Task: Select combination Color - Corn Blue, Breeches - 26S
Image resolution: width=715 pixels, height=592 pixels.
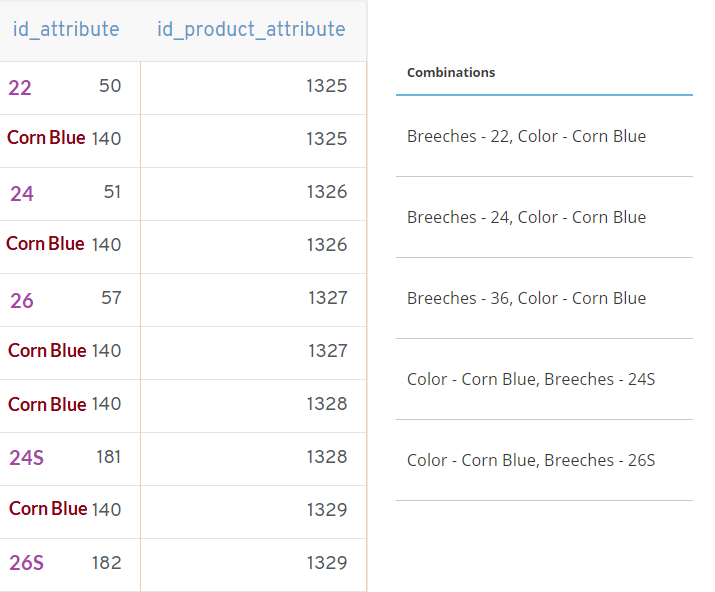Action: (x=531, y=460)
